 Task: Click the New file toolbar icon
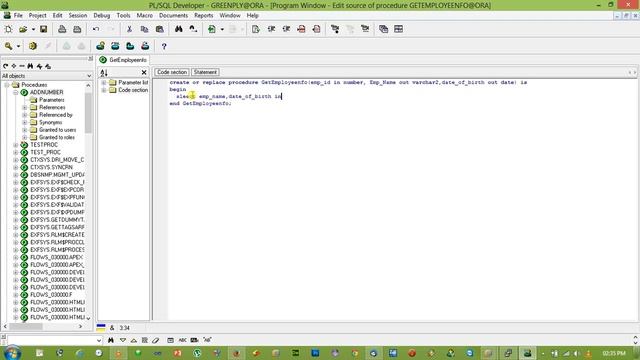pos(8,29)
